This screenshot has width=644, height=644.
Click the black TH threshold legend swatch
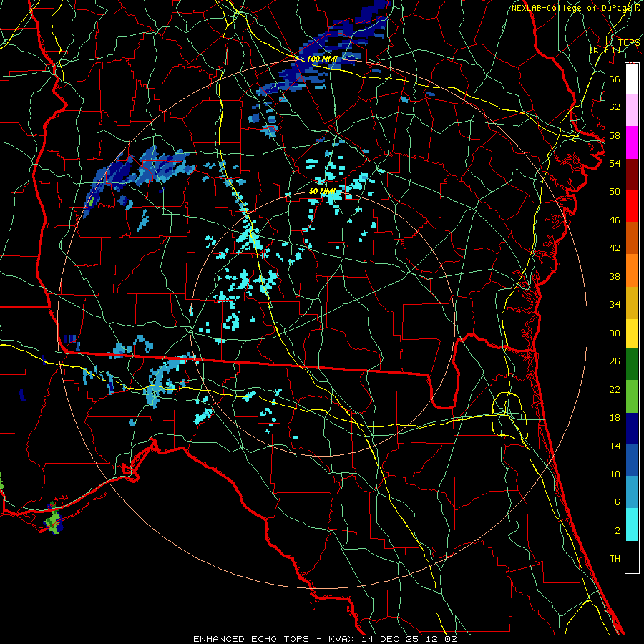pos(632,557)
